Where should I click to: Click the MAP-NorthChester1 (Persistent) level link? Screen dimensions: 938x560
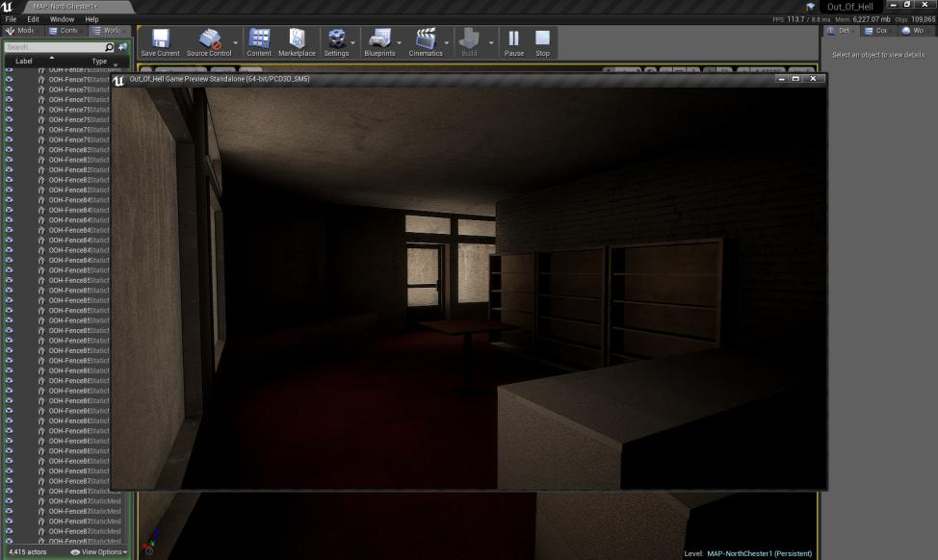[760, 553]
